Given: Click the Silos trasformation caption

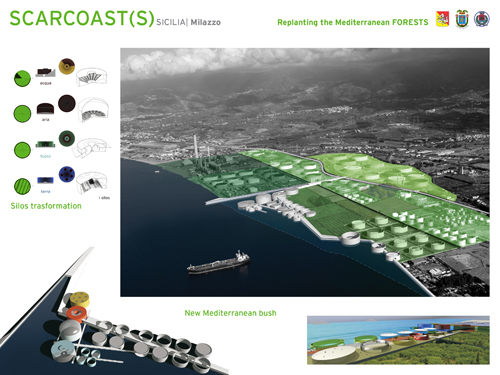Looking at the screenshot, I should point(46,206).
